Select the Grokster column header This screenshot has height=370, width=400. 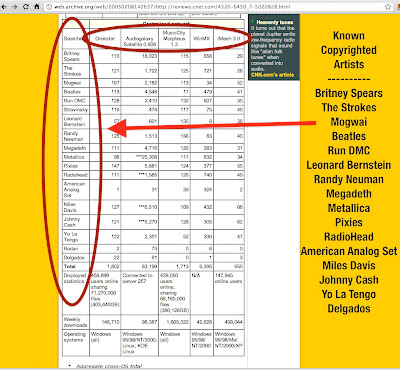tap(105, 39)
